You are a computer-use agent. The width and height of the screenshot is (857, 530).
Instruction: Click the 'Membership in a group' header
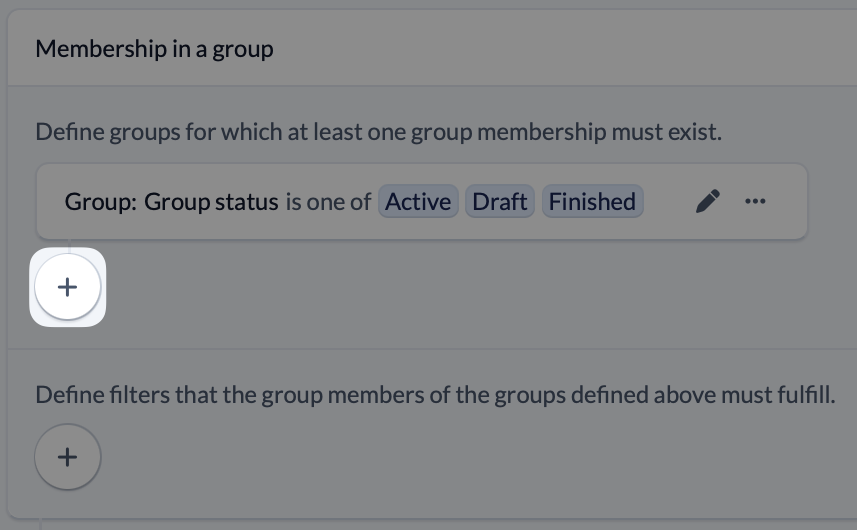pyautogui.click(x=154, y=48)
